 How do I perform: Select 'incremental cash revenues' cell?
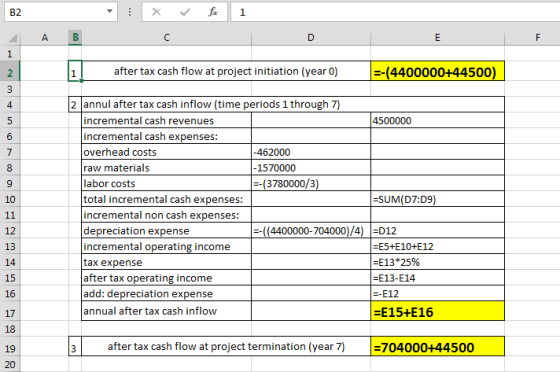point(166,120)
